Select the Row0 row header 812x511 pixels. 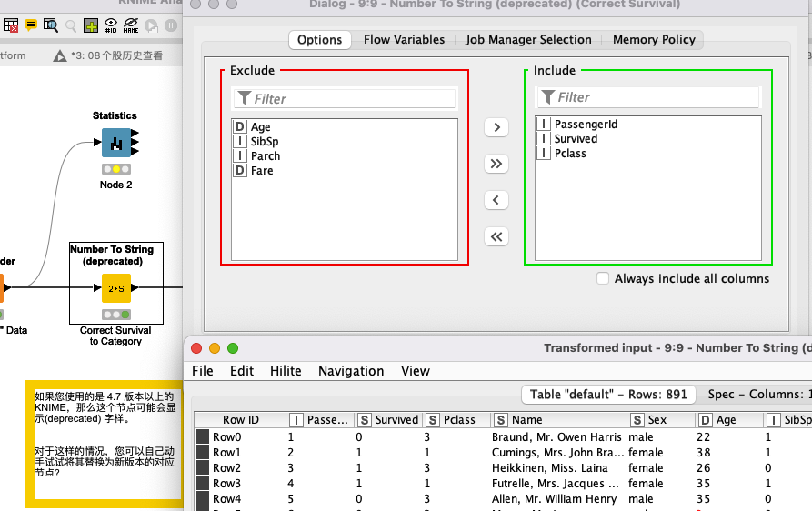226,437
